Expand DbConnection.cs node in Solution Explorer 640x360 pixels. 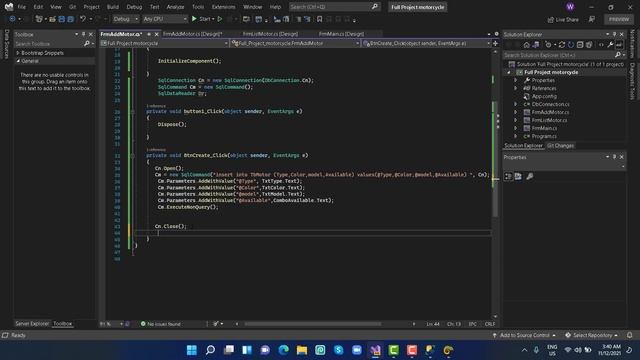[516, 104]
